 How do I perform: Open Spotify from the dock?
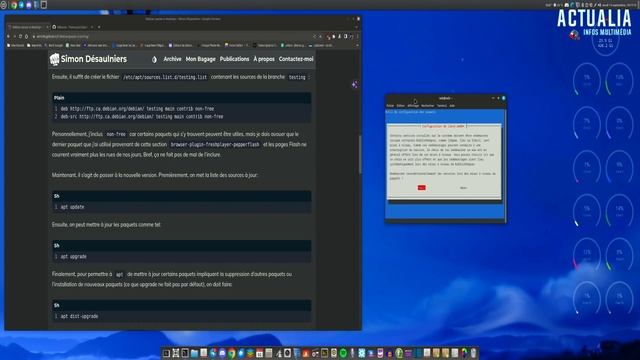coord(343,353)
